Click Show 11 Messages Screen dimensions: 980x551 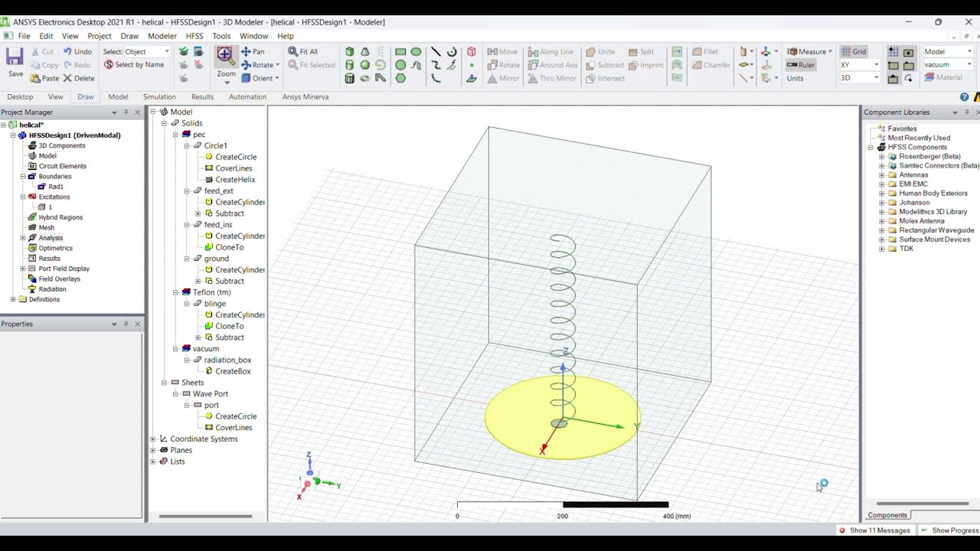[x=875, y=530]
